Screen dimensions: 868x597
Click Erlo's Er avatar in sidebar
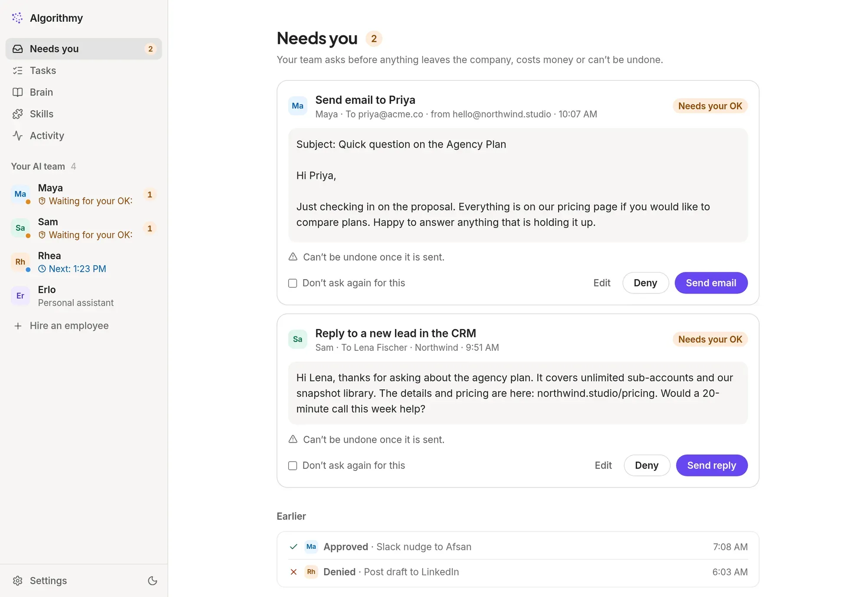[x=20, y=296]
